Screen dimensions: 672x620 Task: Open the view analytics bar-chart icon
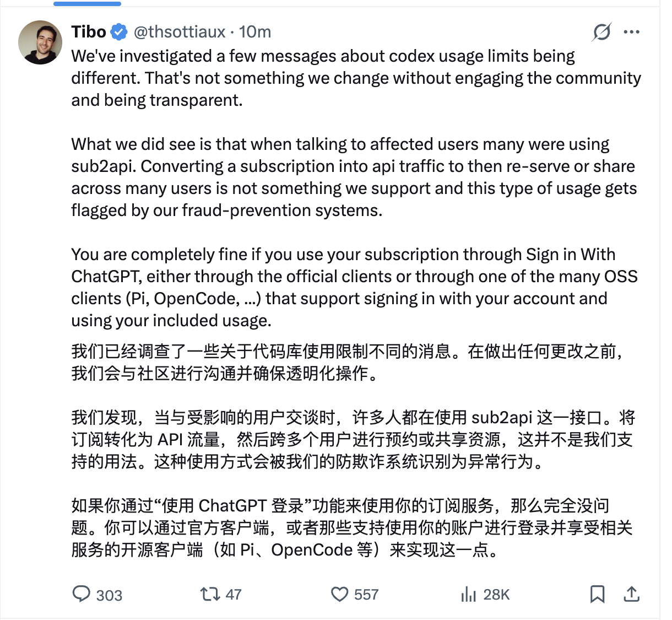[x=468, y=594]
